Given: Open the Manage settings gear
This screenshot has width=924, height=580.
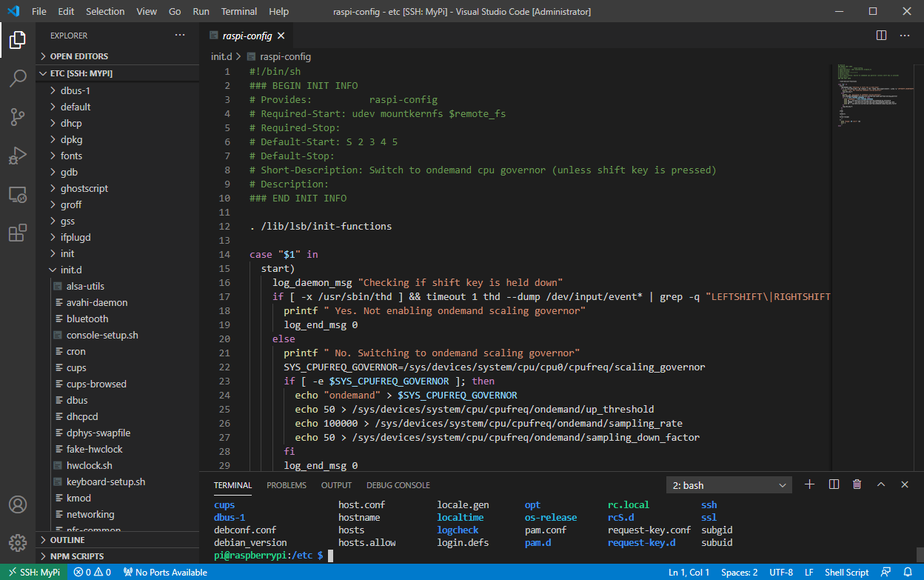Looking at the screenshot, I should click(18, 543).
